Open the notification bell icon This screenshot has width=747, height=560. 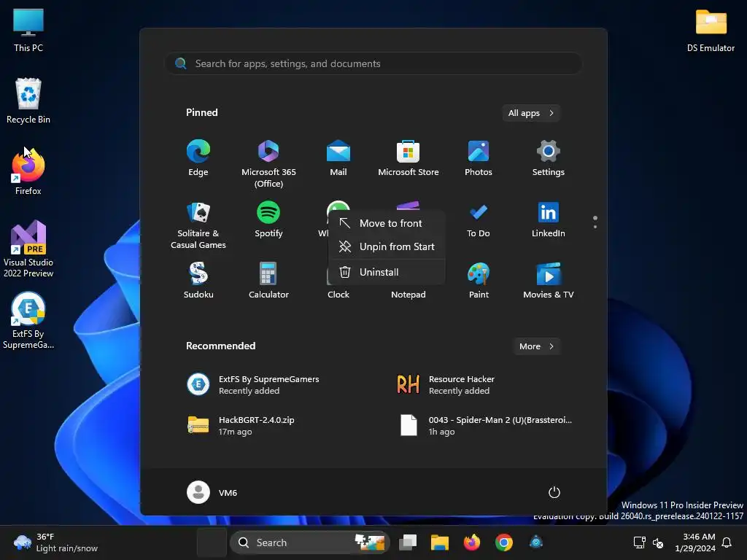point(727,542)
